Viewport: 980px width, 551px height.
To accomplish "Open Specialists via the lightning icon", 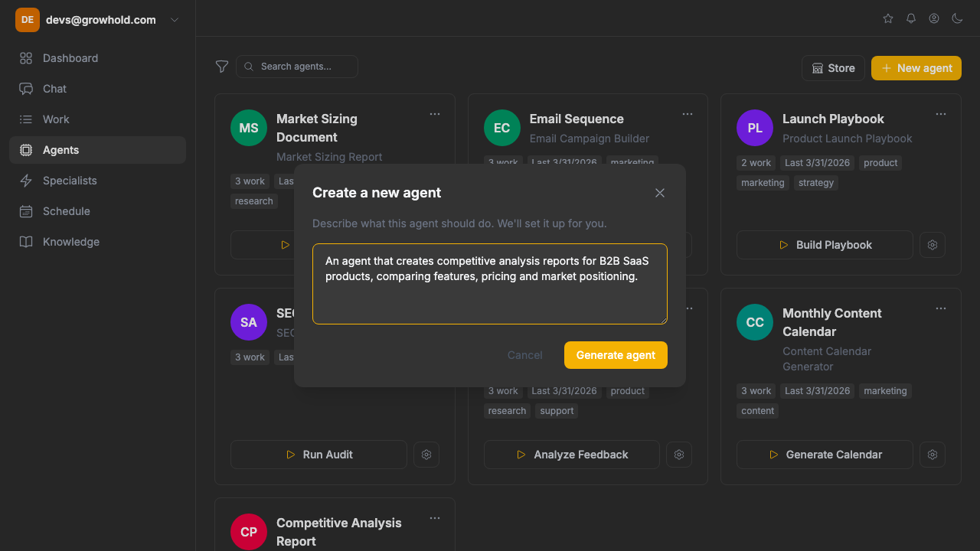I will pos(27,181).
